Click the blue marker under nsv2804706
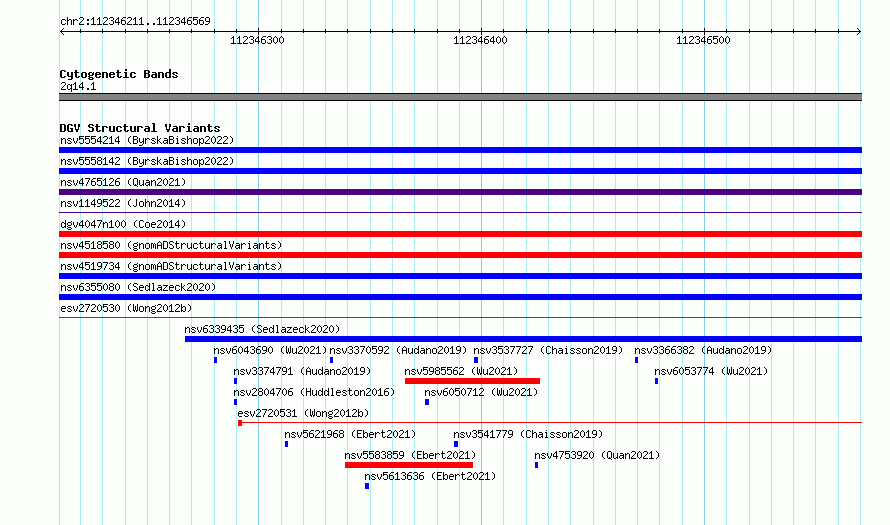Viewport: 890px width, 525px height. (x=236, y=402)
